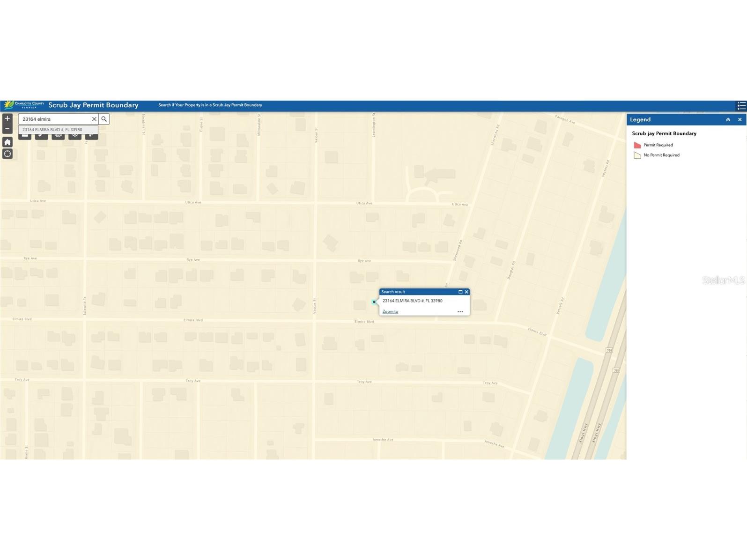
Task: Open the widget list menu in header
Action: tap(741, 105)
